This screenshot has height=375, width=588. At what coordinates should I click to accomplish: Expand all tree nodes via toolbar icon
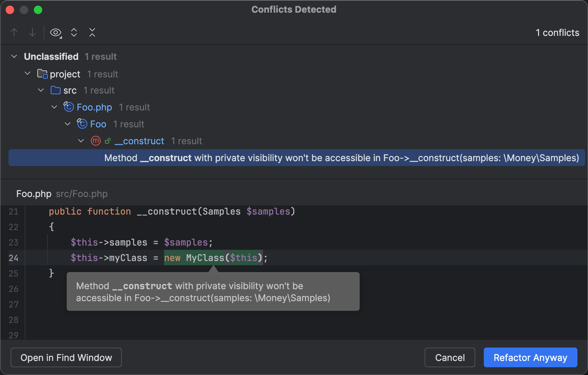coord(74,32)
